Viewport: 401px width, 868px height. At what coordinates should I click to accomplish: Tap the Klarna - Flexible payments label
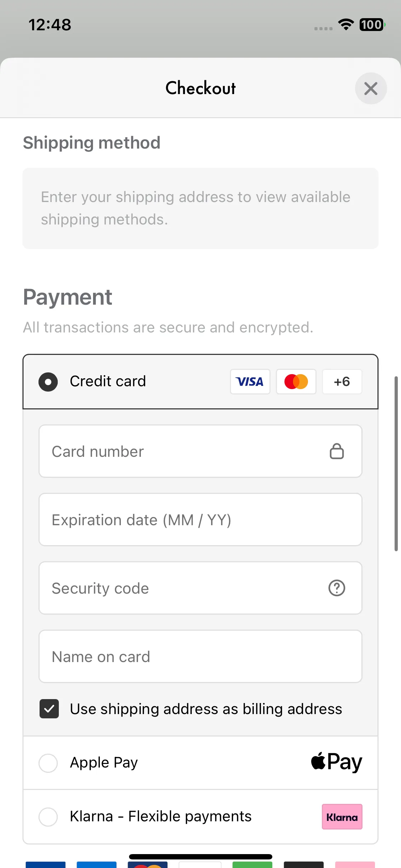click(x=161, y=816)
